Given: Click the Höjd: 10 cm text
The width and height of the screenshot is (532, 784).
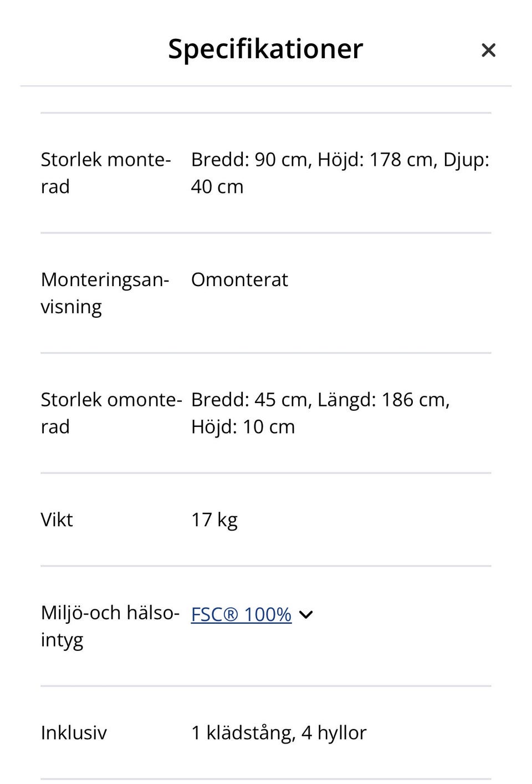Looking at the screenshot, I should click(x=243, y=427).
